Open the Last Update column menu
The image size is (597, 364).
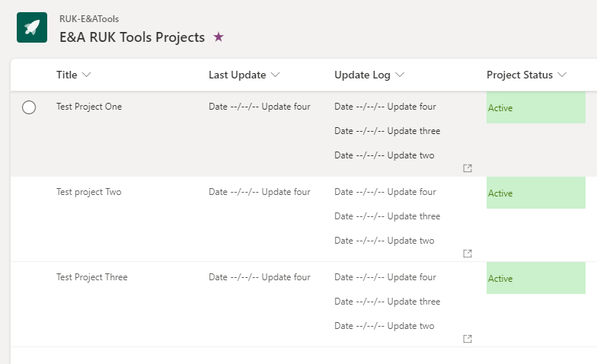point(275,75)
